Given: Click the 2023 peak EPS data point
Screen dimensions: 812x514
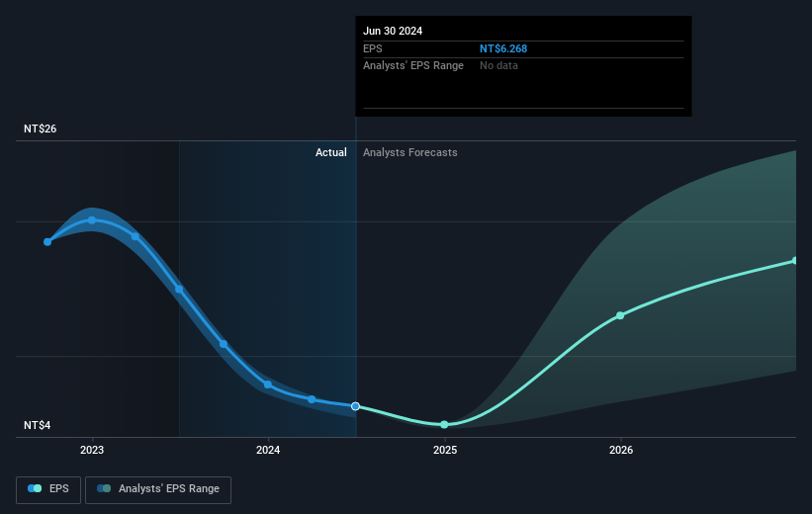Looking at the screenshot, I should pyautogui.click(x=92, y=220).
